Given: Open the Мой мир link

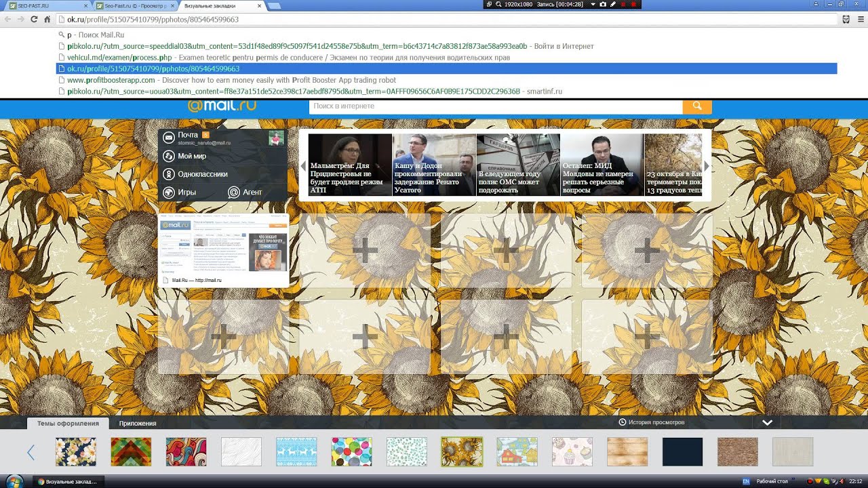Looking at the screenshot, I should tap(192, 157).
